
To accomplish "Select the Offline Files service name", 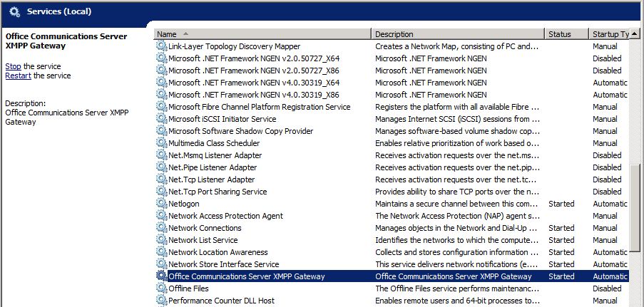I will pyautogui.click(x=188, y=288).
